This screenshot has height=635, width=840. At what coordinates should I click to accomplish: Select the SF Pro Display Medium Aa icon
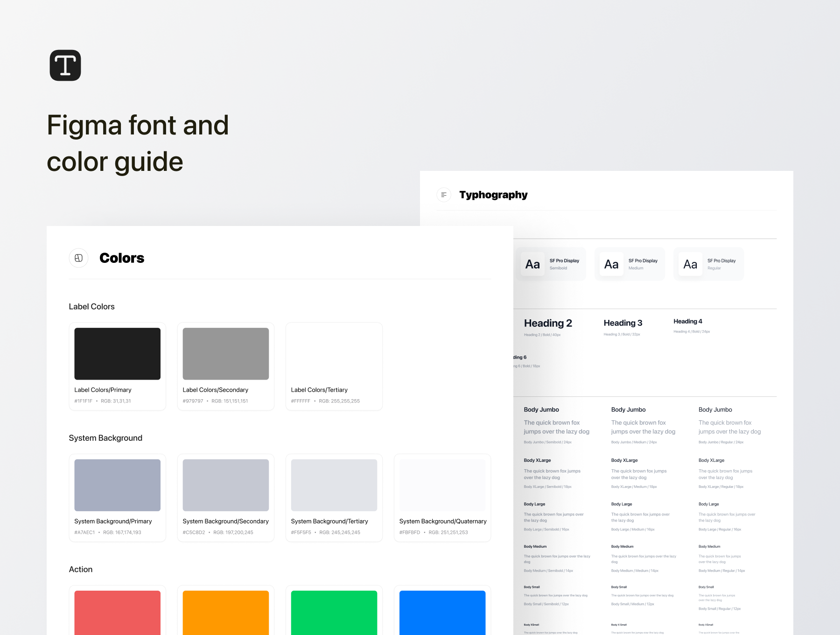tap(611, 264)
